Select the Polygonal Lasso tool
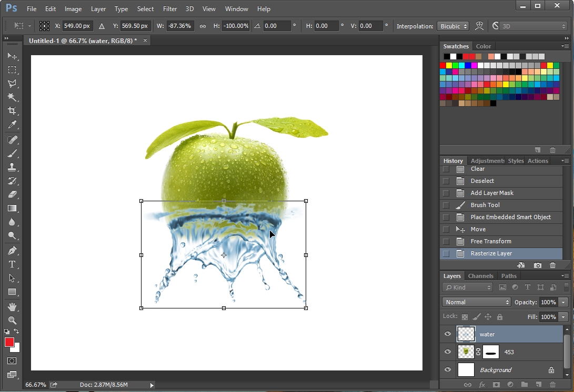The height and width of the screenshot is (392, 574). pyautogui.click(x=12, y=84)
